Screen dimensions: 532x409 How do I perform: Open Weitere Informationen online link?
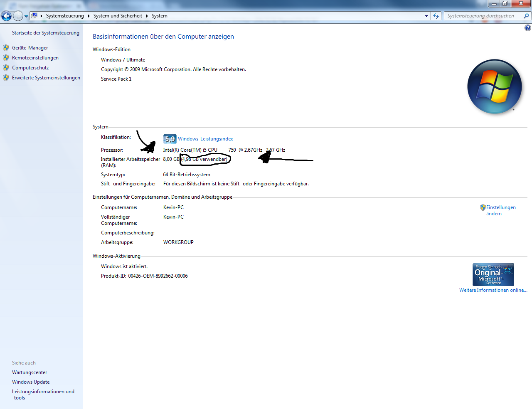(493, 290)
